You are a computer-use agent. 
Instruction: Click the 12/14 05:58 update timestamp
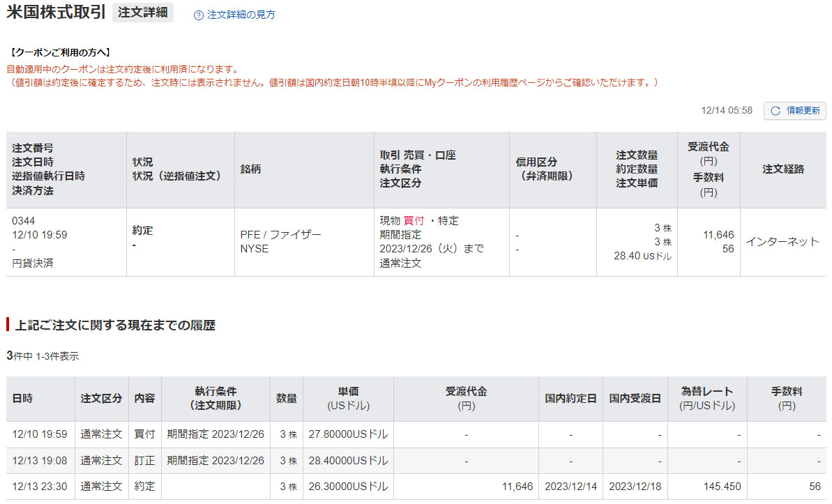point(727,111)
